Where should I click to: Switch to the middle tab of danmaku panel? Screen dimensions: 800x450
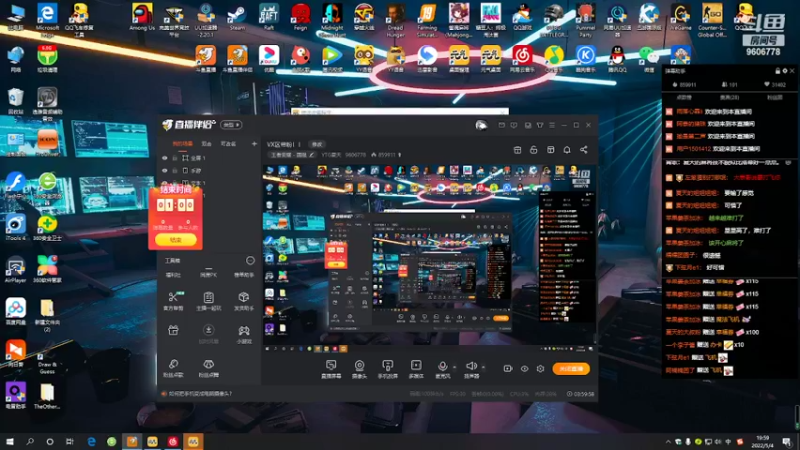click(x=729, y=97)
